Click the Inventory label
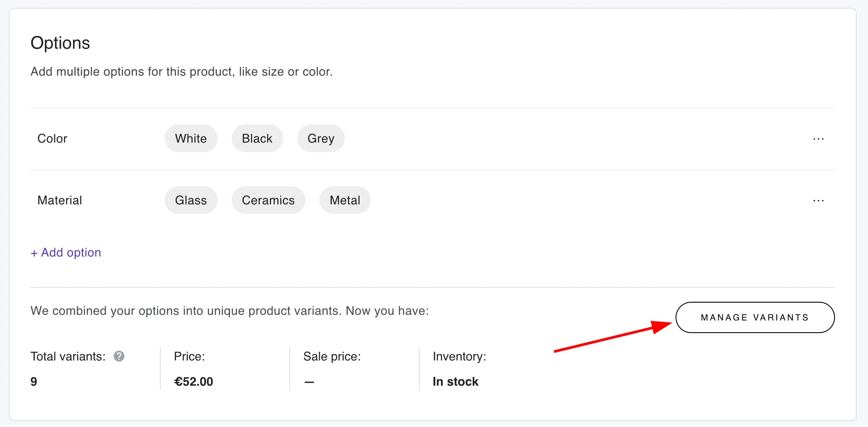 (459, 357)
